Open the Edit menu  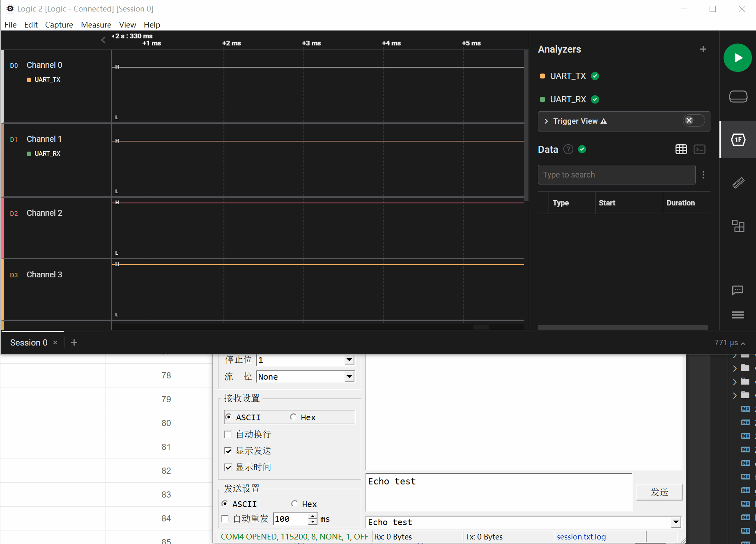pyautogui.click(x=31, y=25)
